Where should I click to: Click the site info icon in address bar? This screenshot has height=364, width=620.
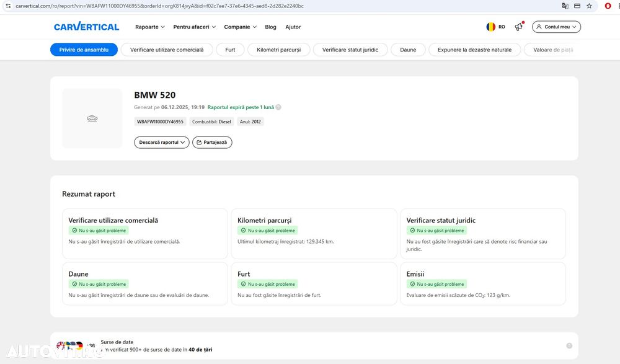tap(8, 6)
